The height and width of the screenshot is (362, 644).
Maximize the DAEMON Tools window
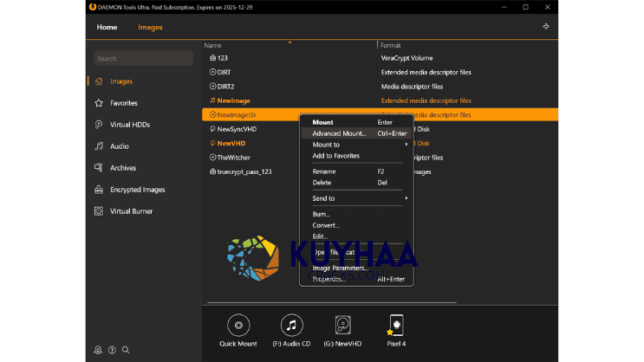(x=526, y=7)
